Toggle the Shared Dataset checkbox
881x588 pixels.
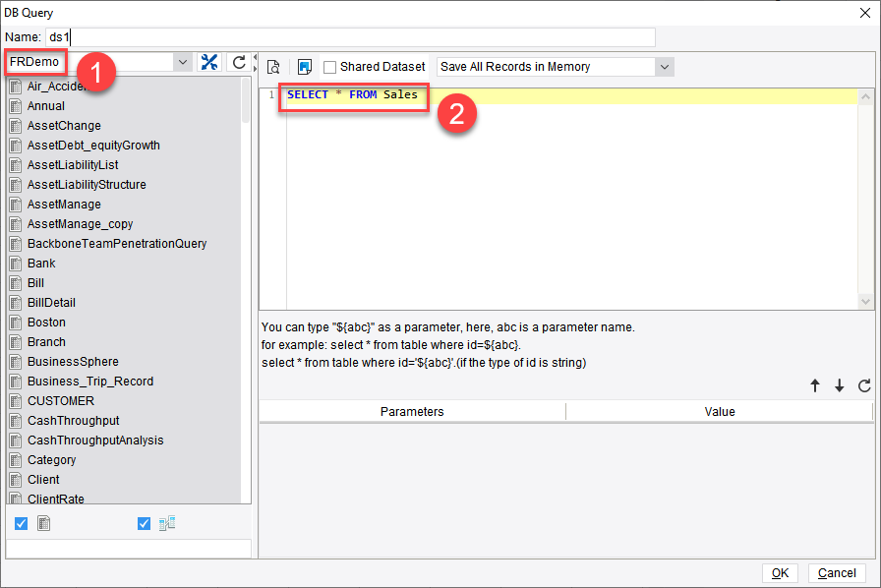(331, 66)
